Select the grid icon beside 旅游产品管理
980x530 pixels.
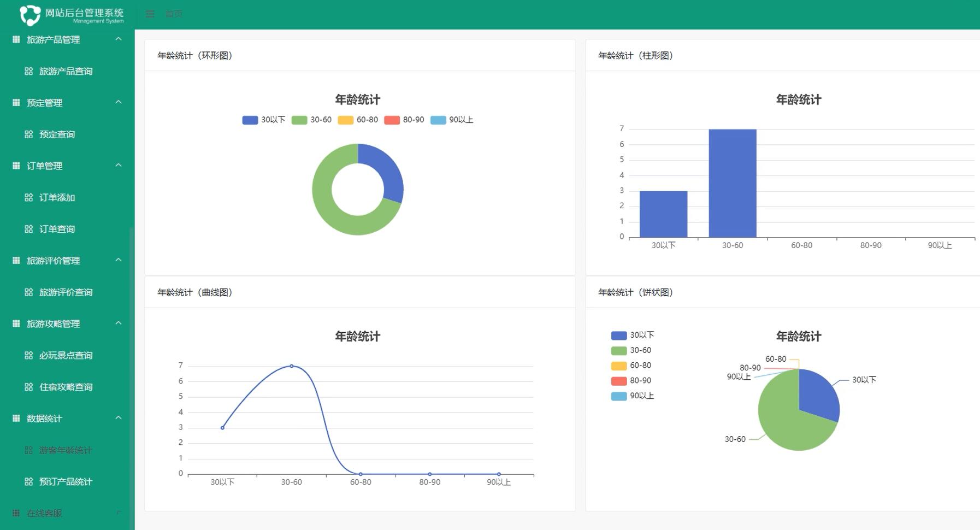click(x=15, y=39)
